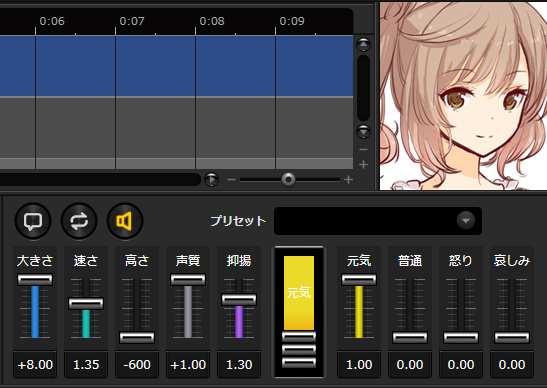
Task: Click the 哀しみ label
Action: click(512, 261)
